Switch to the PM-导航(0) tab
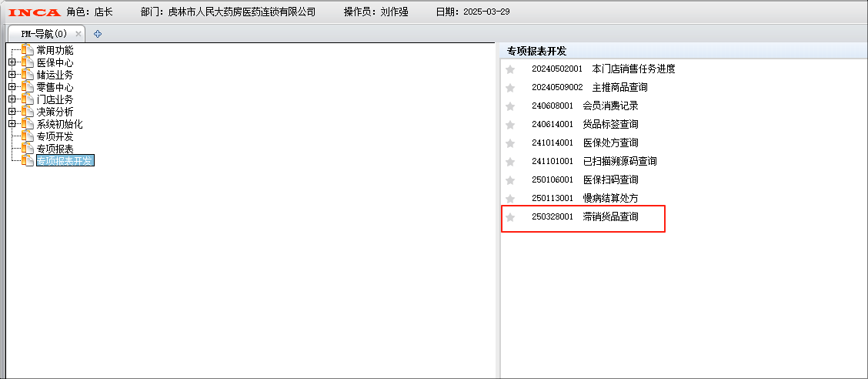This screenshot has height=379, width=868. [x=44, y=34]
